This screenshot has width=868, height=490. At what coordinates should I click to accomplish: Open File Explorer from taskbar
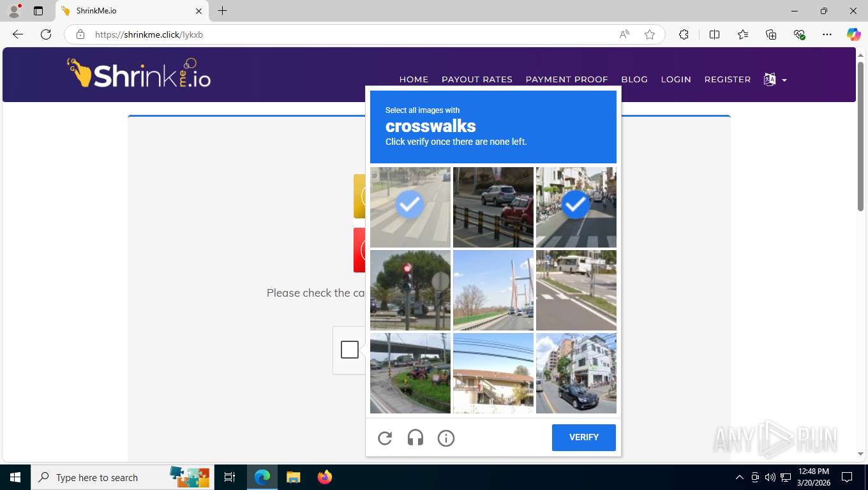(293, 477)
